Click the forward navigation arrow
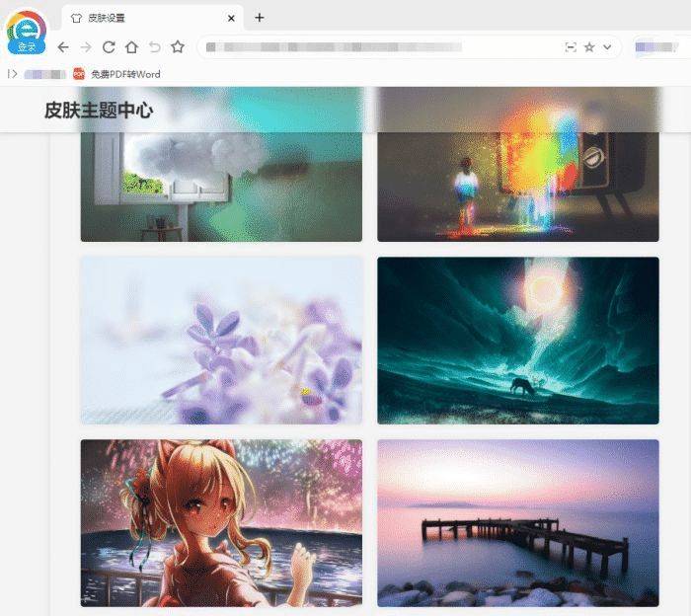 point(86,46)
